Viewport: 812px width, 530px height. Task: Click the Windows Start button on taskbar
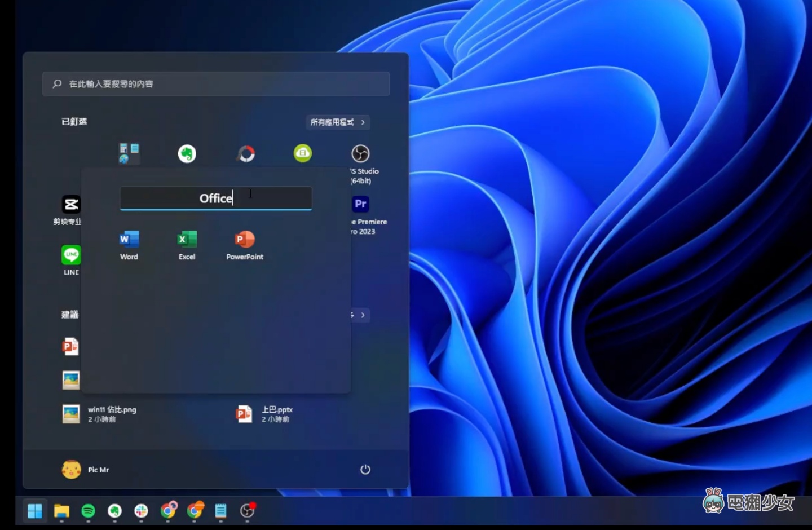35,511
